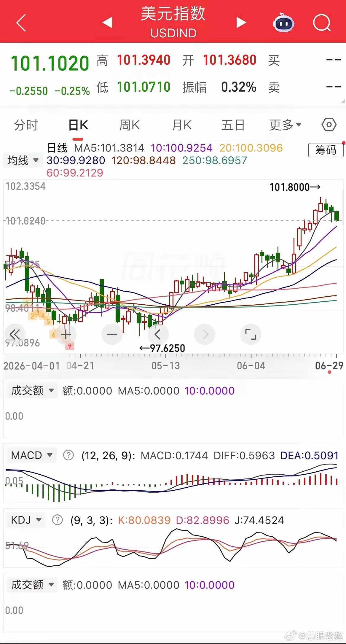Zoom in chart with plus button
The width and height of the screenshot is (346, 644).
[66, 334]
